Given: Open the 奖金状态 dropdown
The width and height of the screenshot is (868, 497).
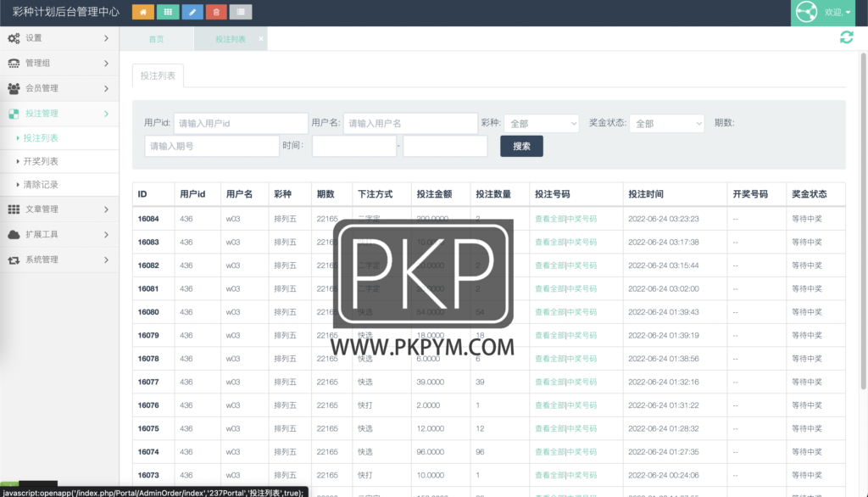Looking at the screenshot, I should click(666, 124).
